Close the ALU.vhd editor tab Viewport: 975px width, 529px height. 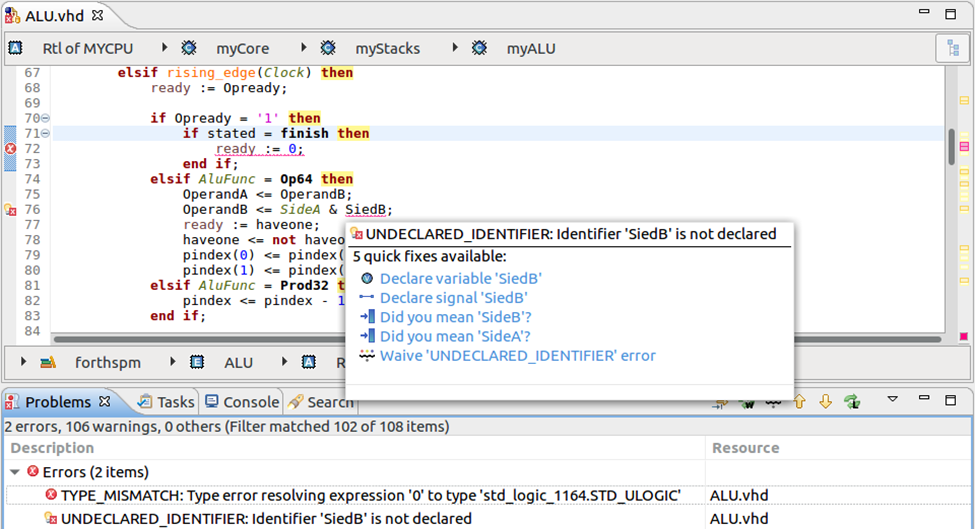coord(98,15)
